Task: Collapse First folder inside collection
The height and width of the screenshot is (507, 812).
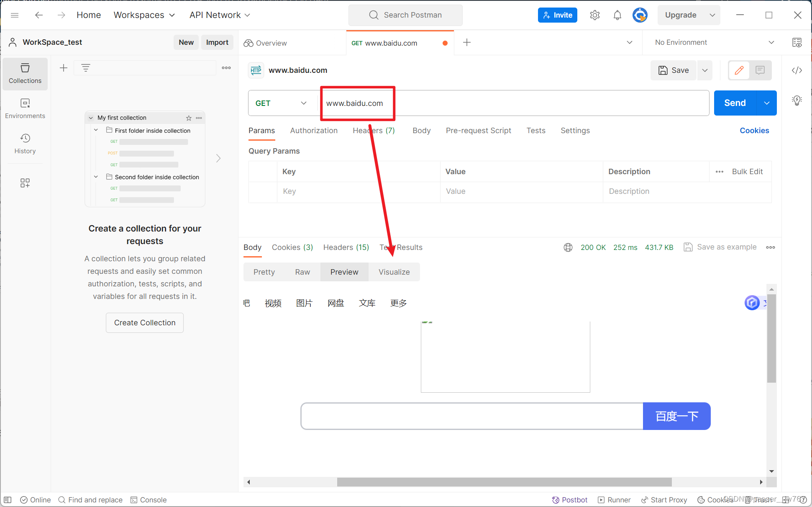Action: [x=96, y=130]
